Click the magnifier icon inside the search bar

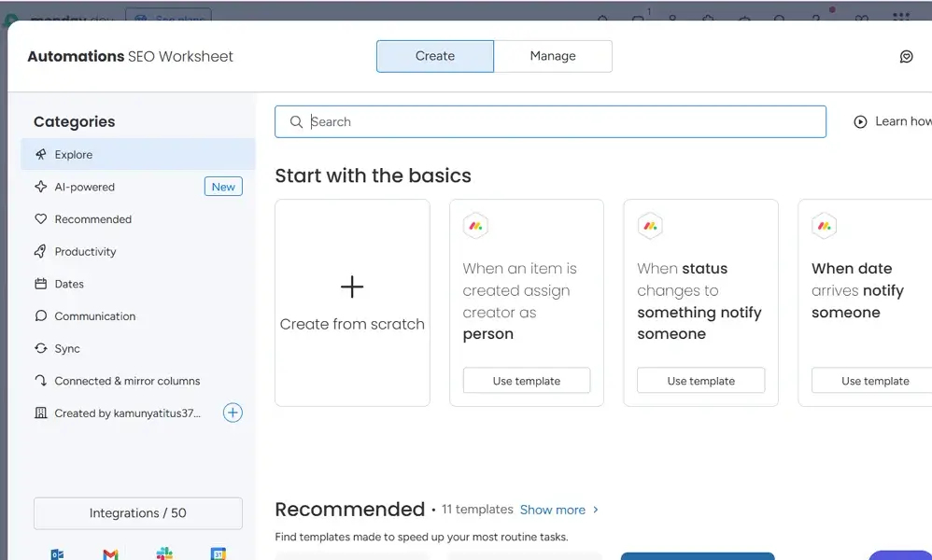[296, 122]
